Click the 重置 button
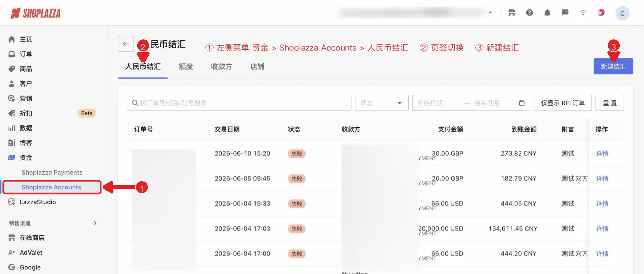Screen dimensions: 644x274 610,103
